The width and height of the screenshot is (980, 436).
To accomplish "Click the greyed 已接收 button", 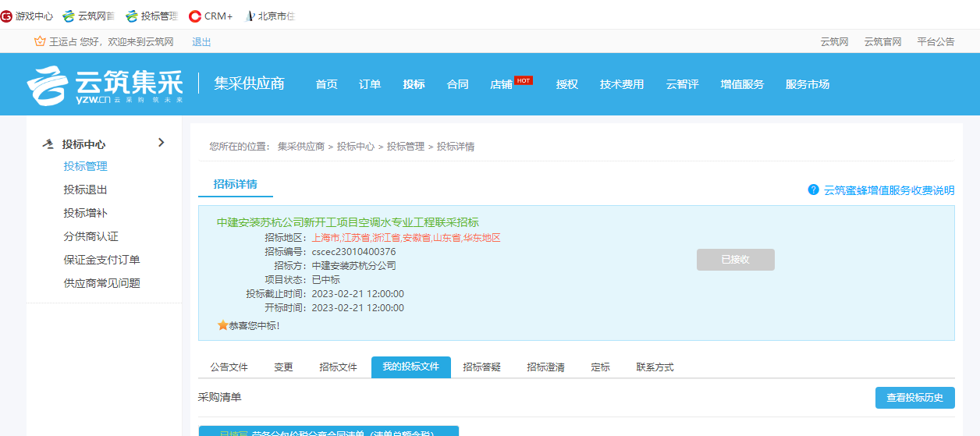I will tap(735, 260).
